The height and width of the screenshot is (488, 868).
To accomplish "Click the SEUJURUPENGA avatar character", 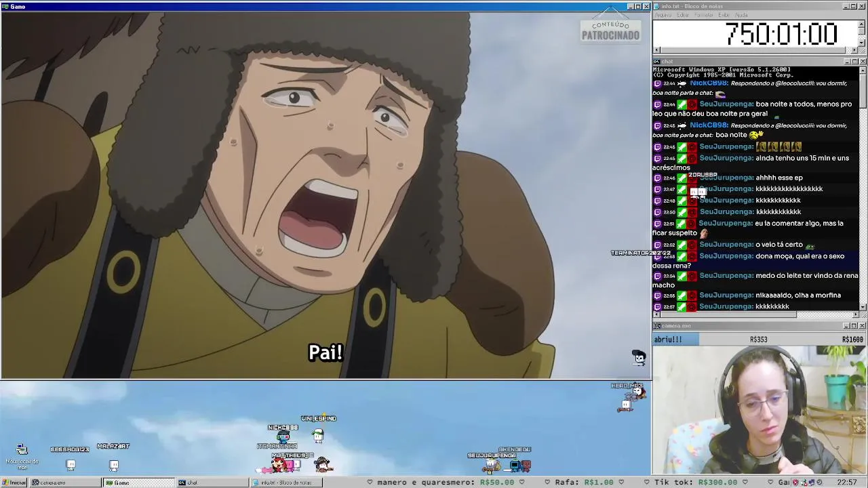I will (491, 465).
